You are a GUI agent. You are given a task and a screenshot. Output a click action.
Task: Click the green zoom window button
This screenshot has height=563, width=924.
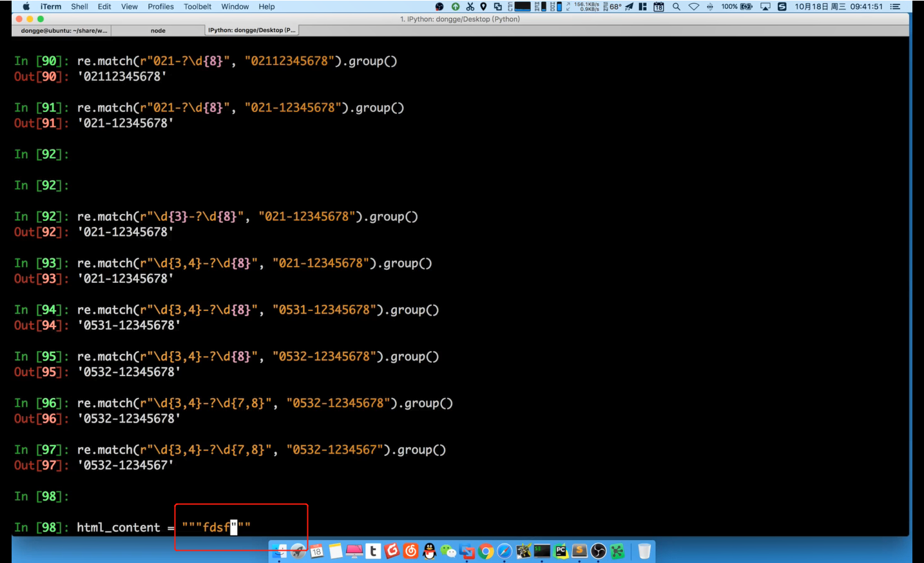(x=41, y=19)
